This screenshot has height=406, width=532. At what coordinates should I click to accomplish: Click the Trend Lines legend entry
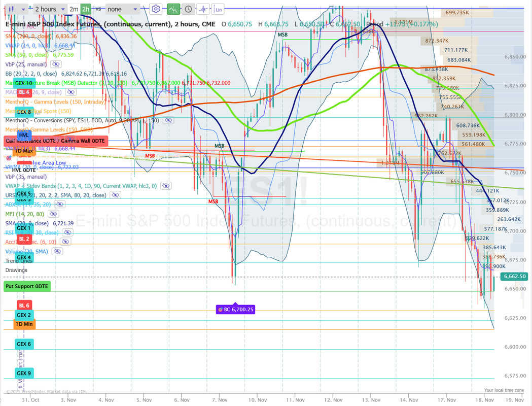click(20, 261)
